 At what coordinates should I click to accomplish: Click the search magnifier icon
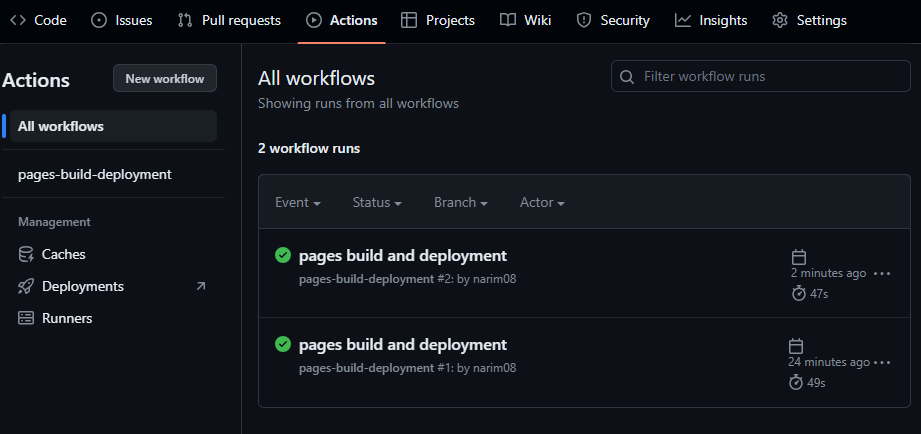(x=627, y=77)
